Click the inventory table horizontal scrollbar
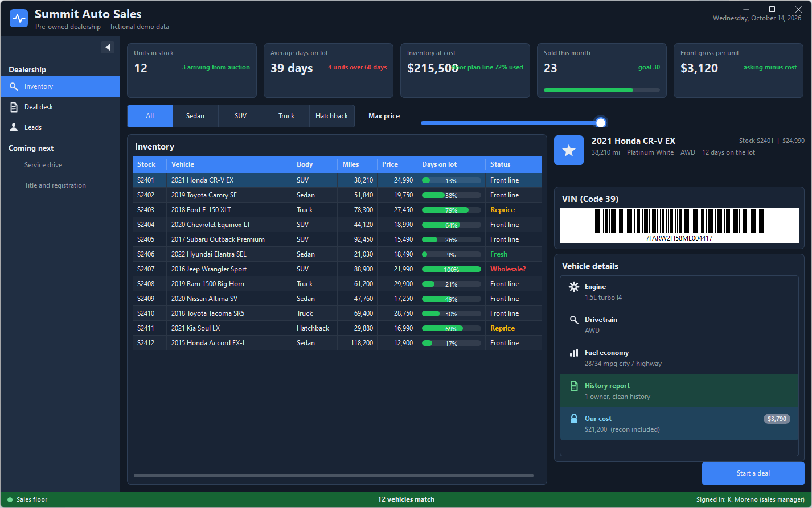812x508 pixels. tap(334, 476)
